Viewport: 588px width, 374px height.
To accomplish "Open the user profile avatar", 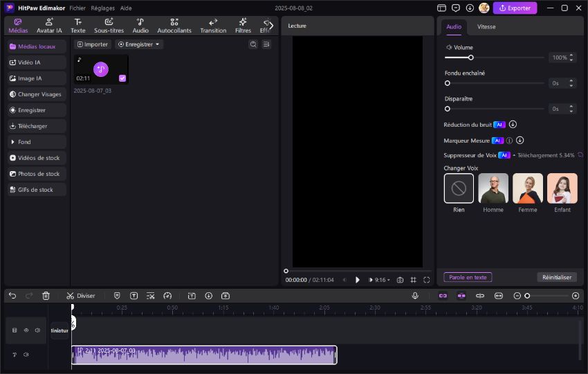I will click(x=484, y=8).
